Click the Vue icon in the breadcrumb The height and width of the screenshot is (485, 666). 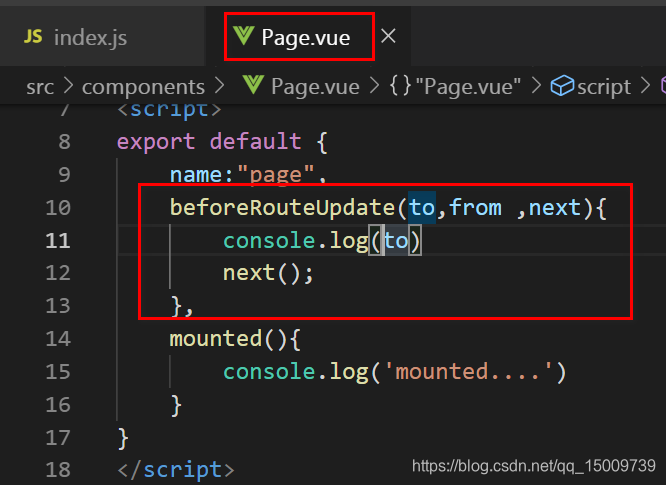pyautogui.click(x=254, y=85)
